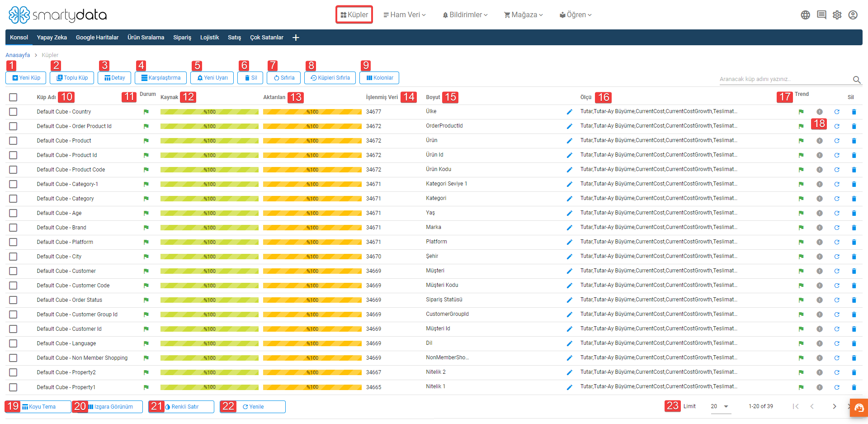Switch to the Konsol tab
The width and height of the screenshot is (868, 424).
pyautogui.click(x=19, y=38)
